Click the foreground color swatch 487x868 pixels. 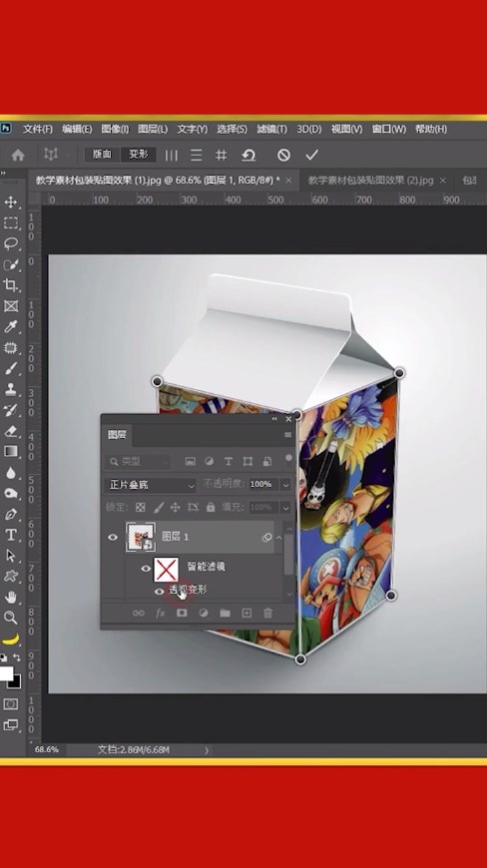(6, 673)
